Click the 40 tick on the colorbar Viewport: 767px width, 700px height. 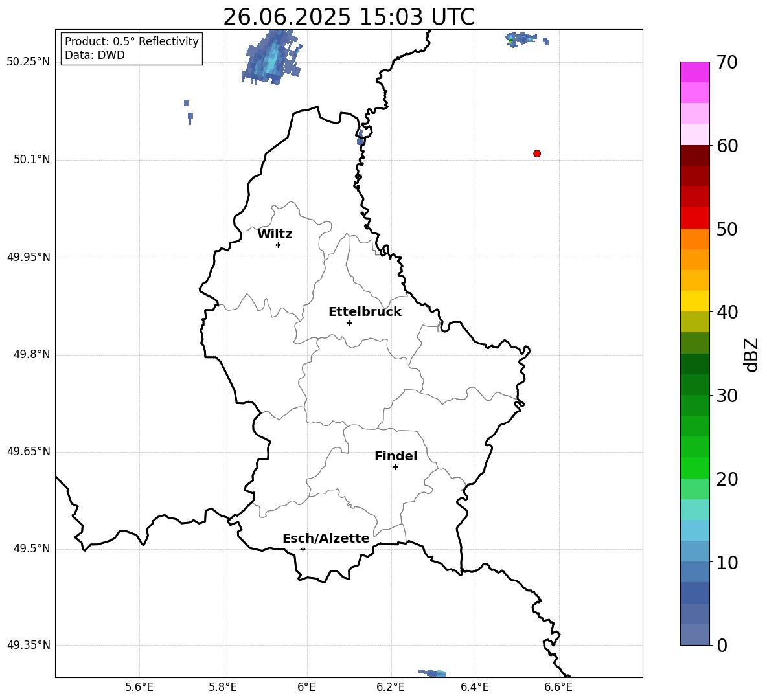[x=727, y=312]
